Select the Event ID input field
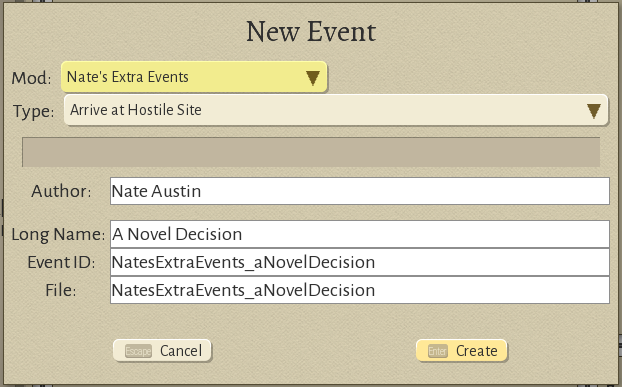 click(x=360, y=262)
